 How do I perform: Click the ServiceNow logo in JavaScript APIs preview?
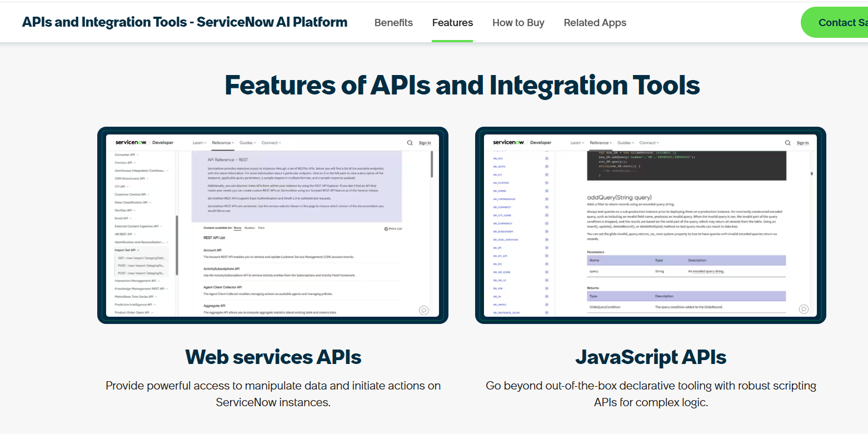click(x=510, y=142)
